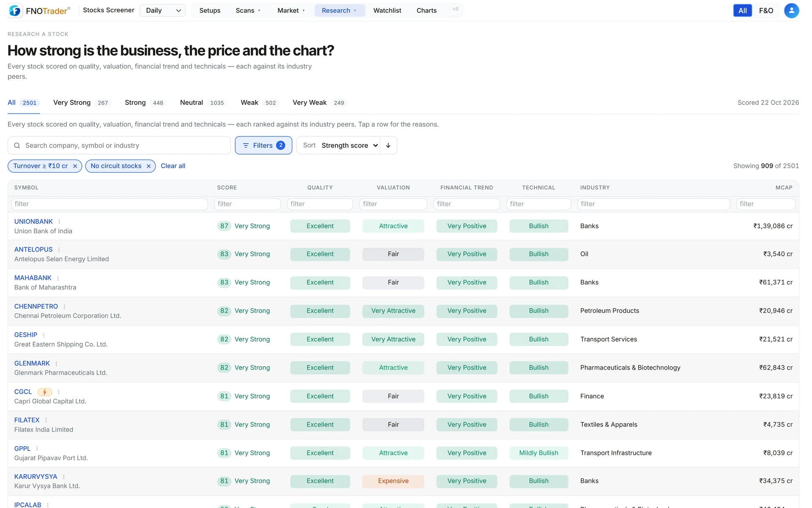The height and width of the screenshot is (508, 812).
Task: Open the user profile avatar
Action: [791, 11]
